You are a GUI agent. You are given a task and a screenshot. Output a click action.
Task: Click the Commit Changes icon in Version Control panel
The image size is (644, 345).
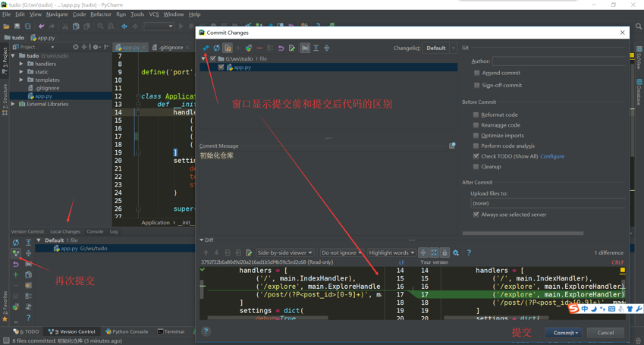pyautogui.click(x=15, y=253)
